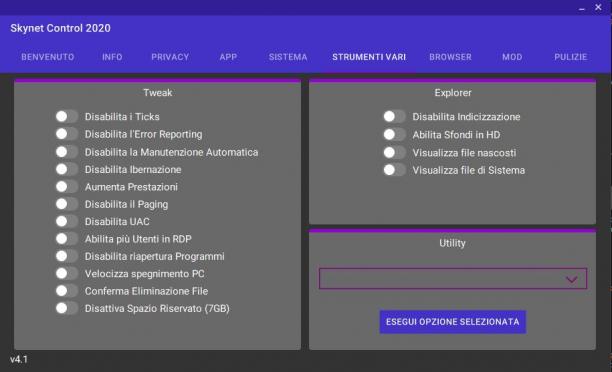Go to the Pulizie tab
612x372 pixels.
click(x=571, y=57)
